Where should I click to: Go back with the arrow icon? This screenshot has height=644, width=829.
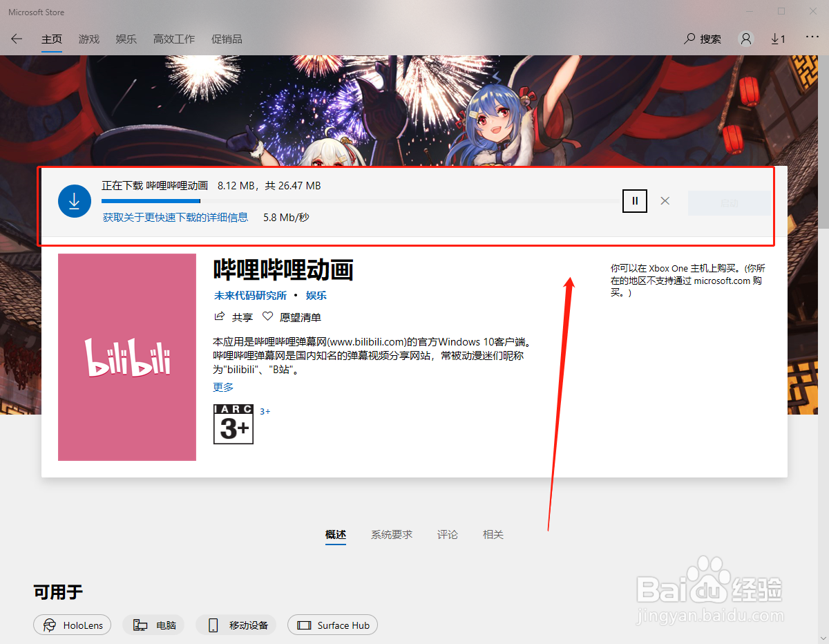tap(17, 39)
